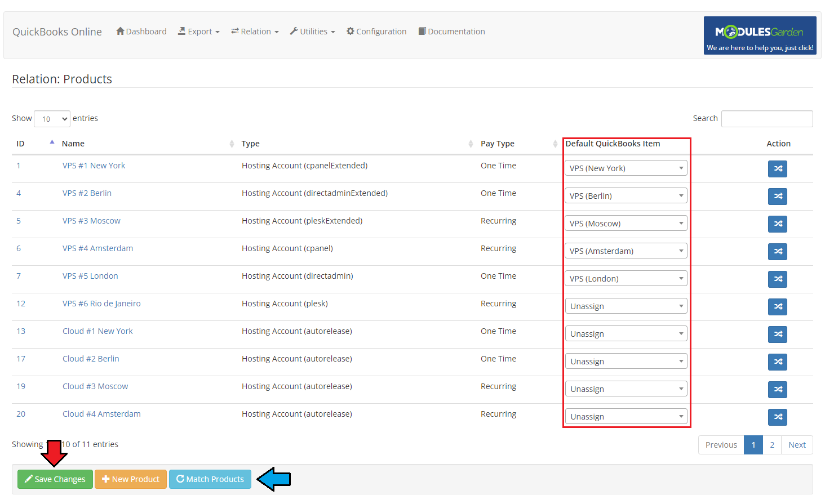Click shuffle action icon for Cloud #3 Moscow
Image resolution: width=825 pixels, height=504 pixels.
pos(777,389)
